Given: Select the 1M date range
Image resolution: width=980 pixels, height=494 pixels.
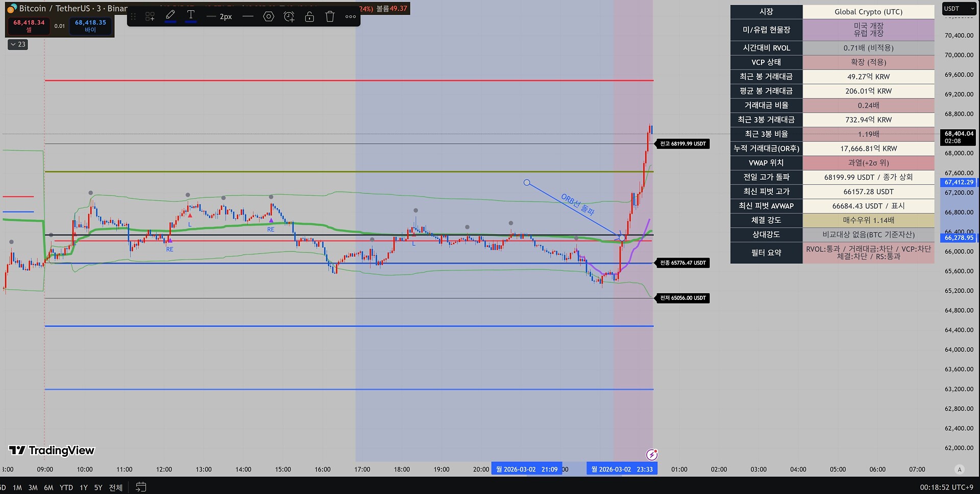Looking at the screenshot, I should click(x=17, y=487).
